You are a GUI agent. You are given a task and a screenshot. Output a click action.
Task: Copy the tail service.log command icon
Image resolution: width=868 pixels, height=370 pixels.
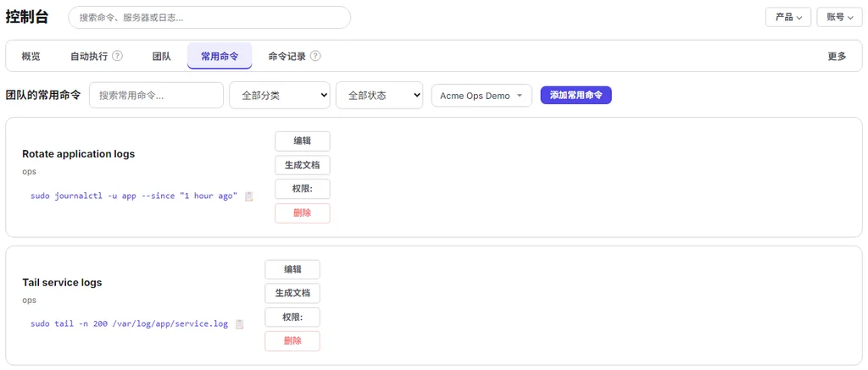[x=239, y=324]
